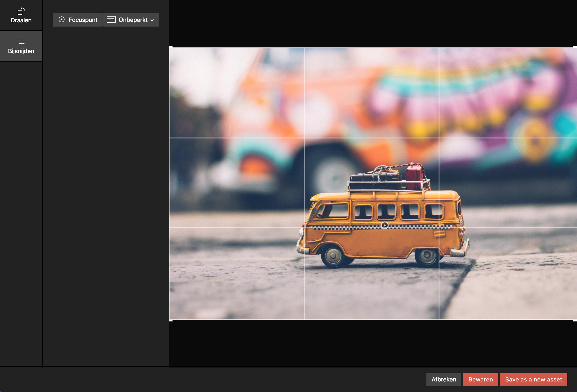Click the Afbreken cancel button
Viewport: 577px width, 392px height.
coord(444,379)
